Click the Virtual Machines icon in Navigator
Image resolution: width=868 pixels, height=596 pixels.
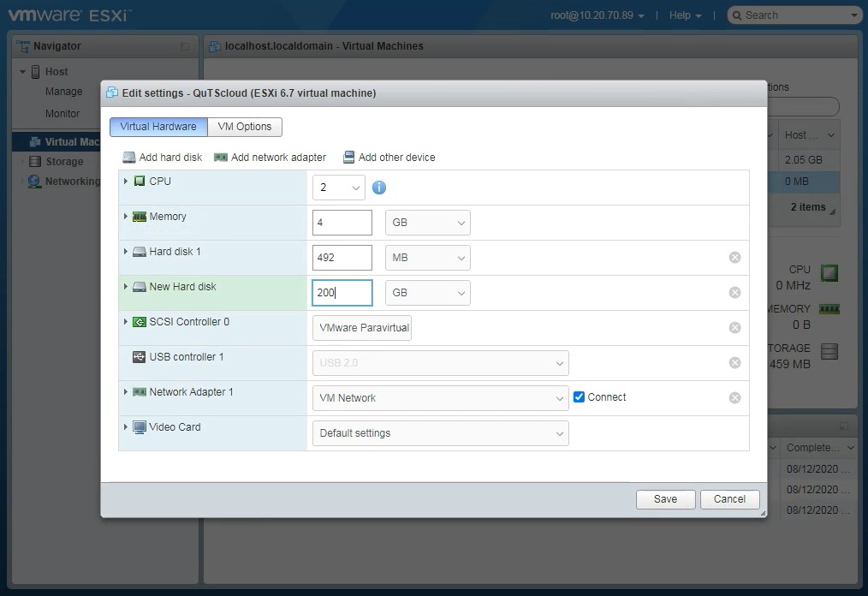35,142
